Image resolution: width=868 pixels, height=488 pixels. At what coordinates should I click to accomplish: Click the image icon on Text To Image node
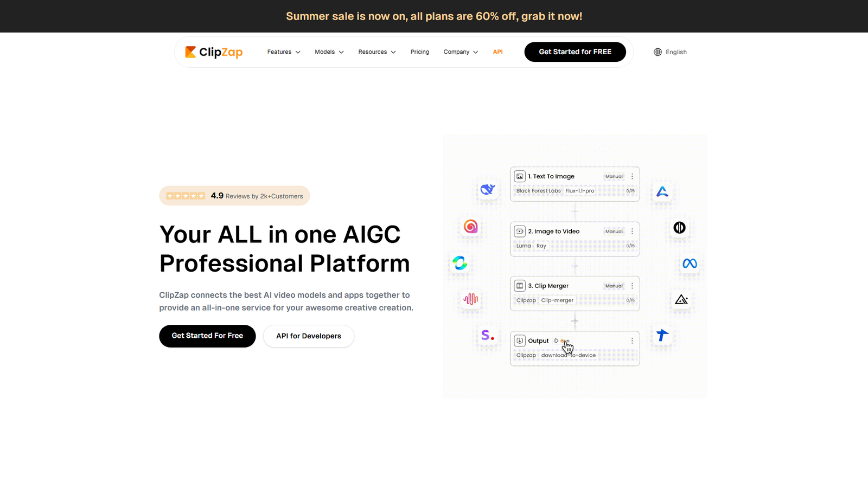pos(520,176)
